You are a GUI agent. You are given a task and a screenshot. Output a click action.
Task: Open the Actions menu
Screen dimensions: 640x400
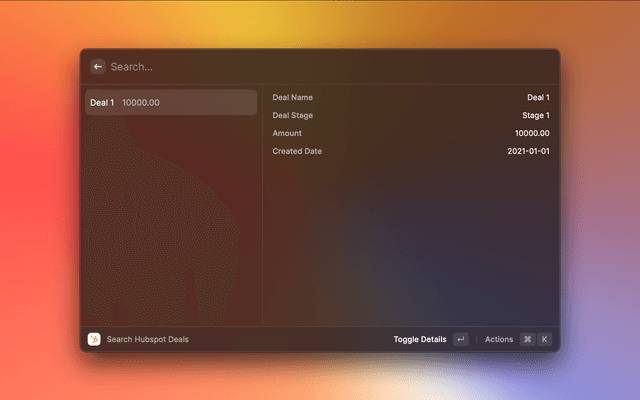pos(499,339)
